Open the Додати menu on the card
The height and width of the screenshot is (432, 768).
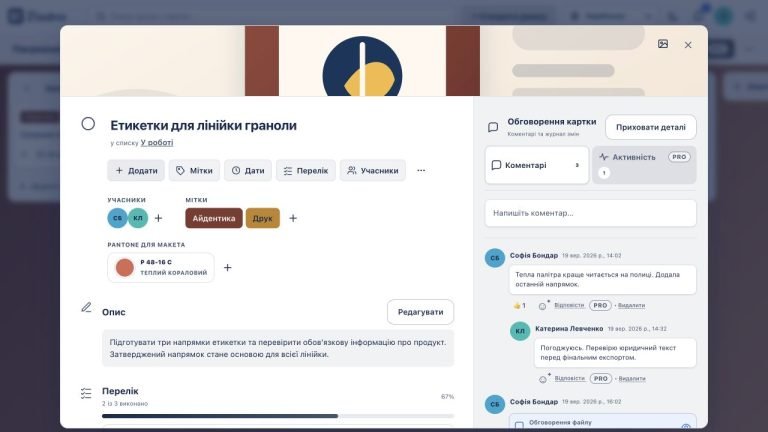[136, 170]
